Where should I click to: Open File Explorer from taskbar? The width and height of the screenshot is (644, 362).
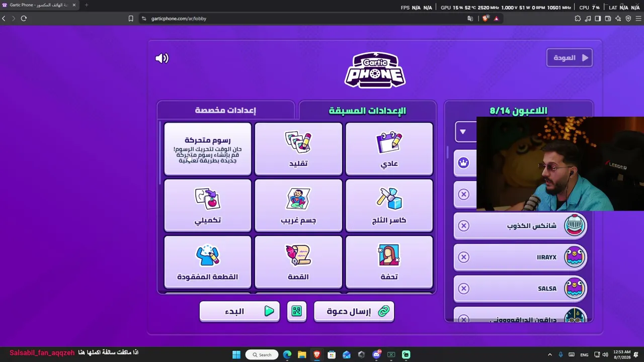302,354
